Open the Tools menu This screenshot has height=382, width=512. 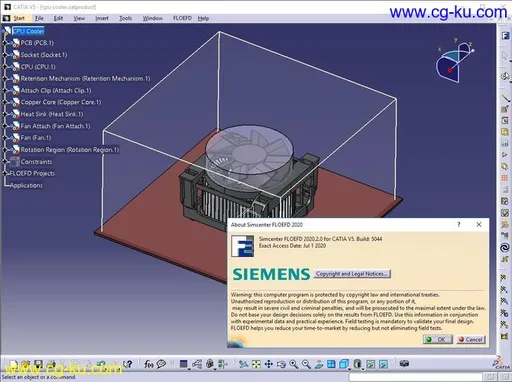(x=125, y=18)
